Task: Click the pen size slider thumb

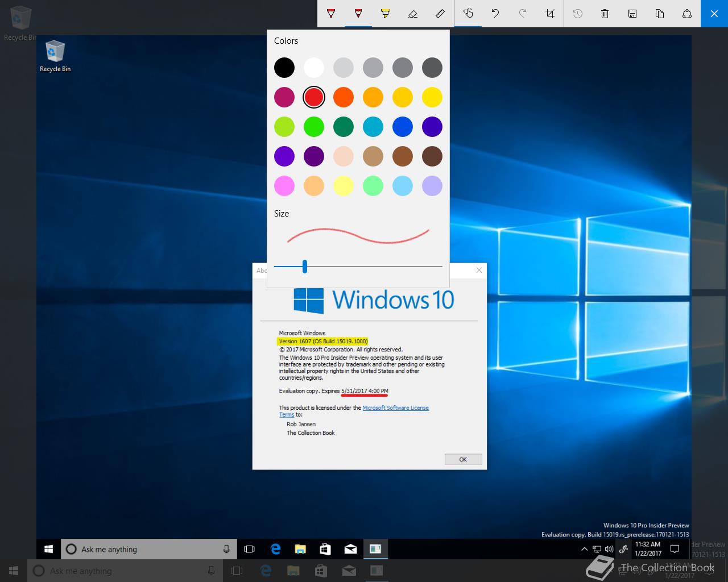Action: [305, 266]
